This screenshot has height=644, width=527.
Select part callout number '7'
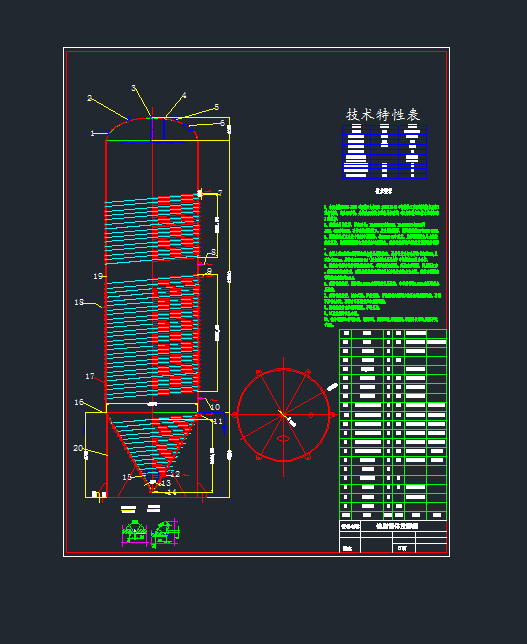coord(220,193)
